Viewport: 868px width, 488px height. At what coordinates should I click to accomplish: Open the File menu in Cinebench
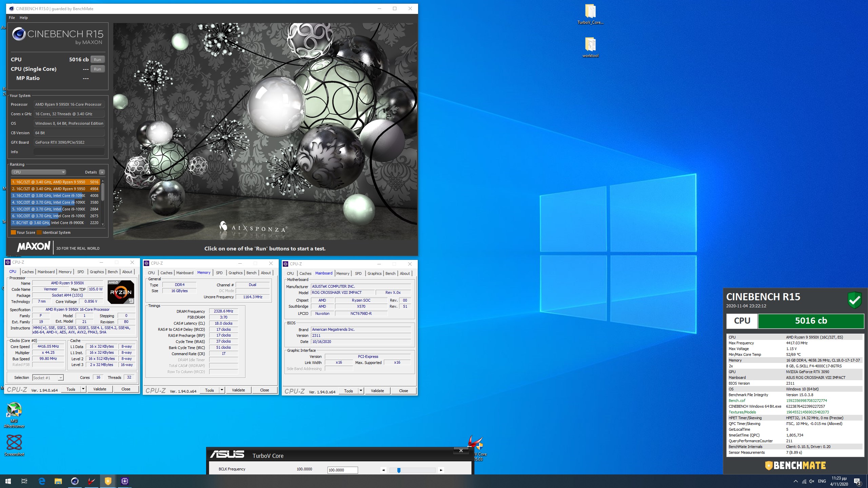point(12,18)
